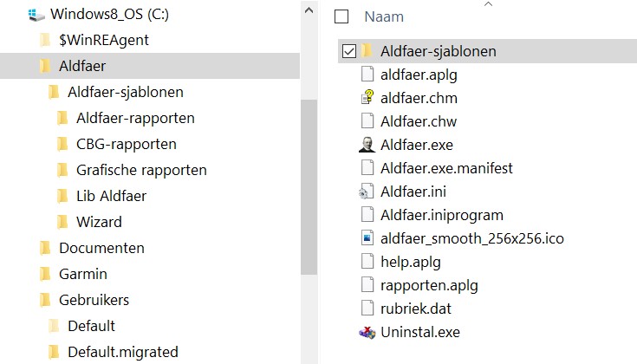The image size is (637, 364).
Task: Select the Aldfaer folder in the tree
Action: click(x=82, y=66)
